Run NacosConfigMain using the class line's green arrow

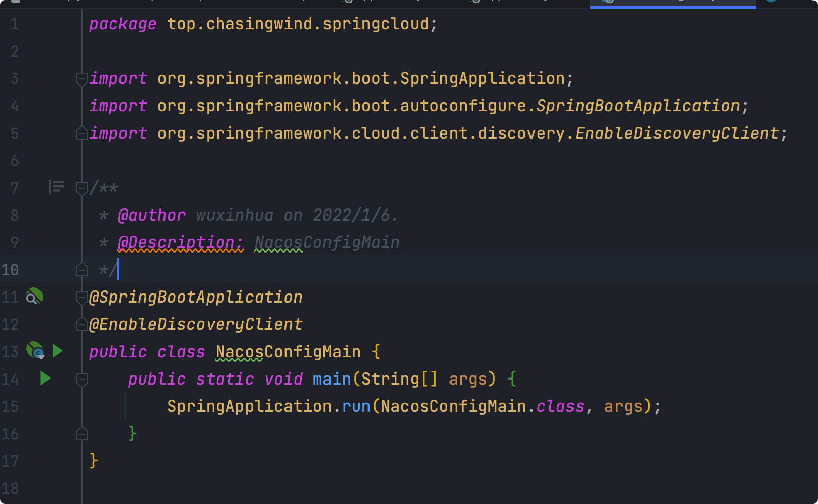coord(58,351)
